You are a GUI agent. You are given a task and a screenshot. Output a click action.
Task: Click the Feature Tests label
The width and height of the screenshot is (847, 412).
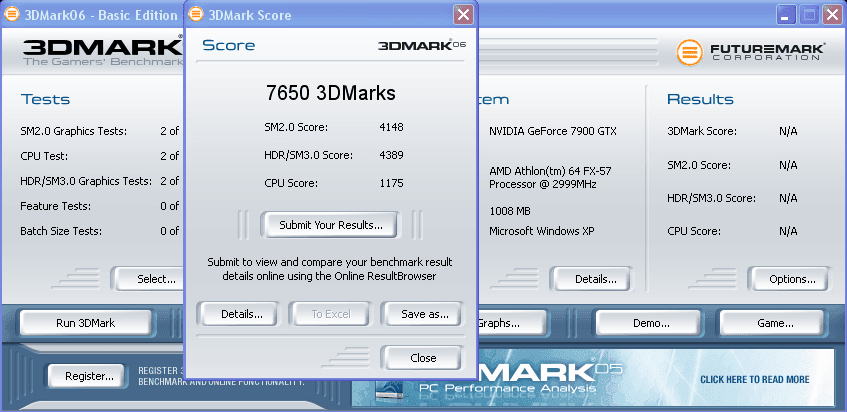click(x=55, y=206)
